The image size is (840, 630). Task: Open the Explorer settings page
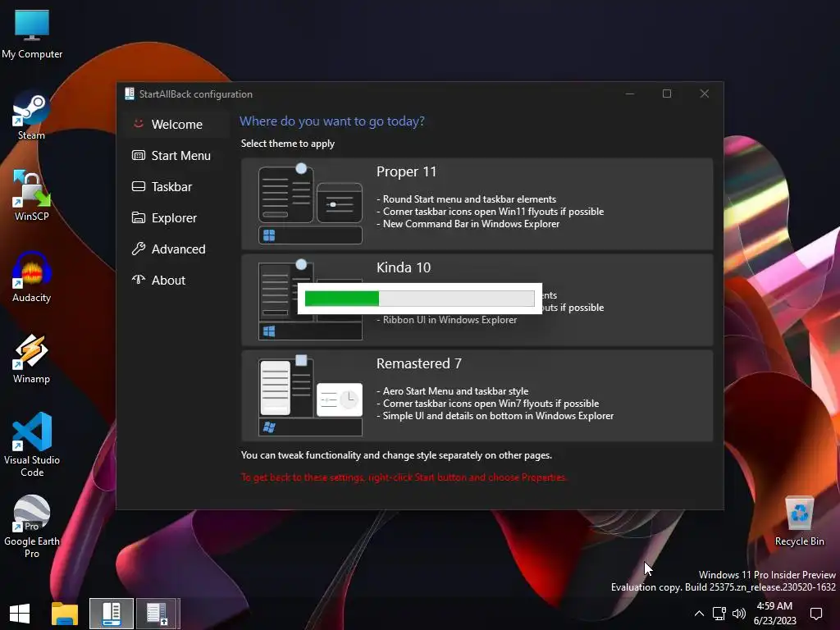click(x=176, y=217)
